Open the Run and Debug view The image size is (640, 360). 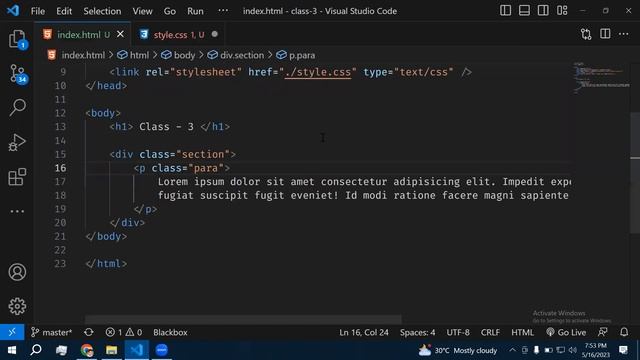(x=17, y=142)
